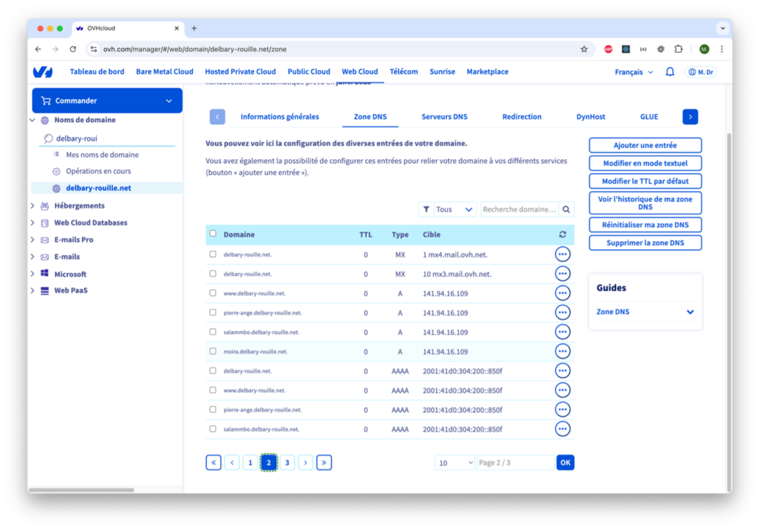Open Informations générales tab
The height and width of the screenshot is (532, 762).
click(280, 117)
